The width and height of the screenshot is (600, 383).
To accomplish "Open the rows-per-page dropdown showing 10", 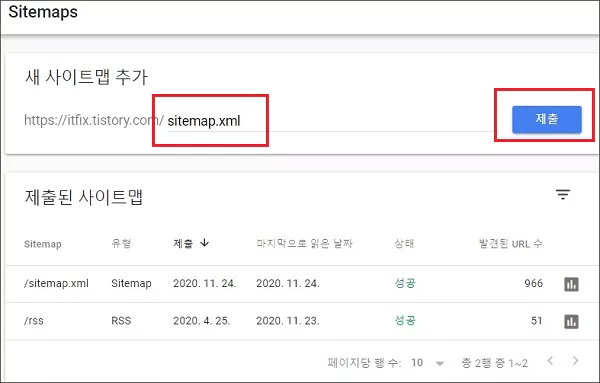I will click(427, 362).
